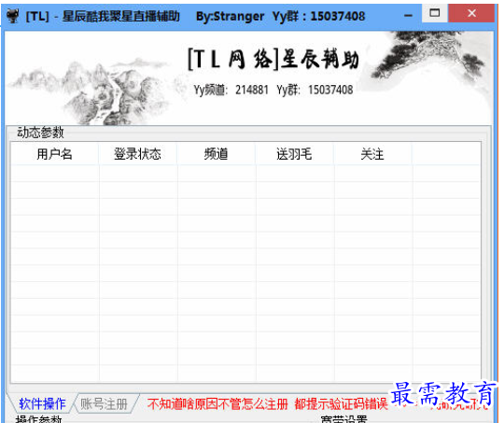Click the red notice text 不知道啥原因不管怎么注册
The image size is (504, 423).
pyautogui.click(x=217, y=403)
